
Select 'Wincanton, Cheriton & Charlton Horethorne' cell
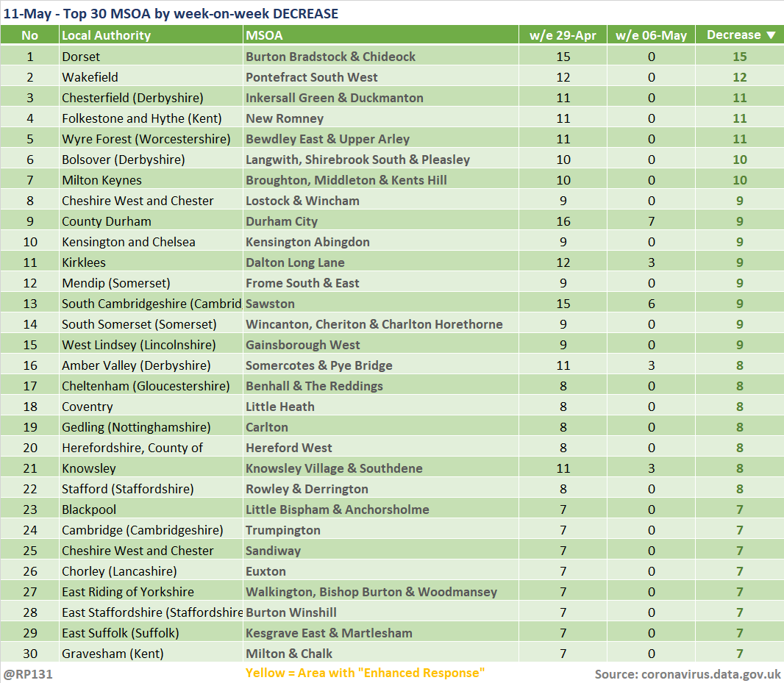380,324
